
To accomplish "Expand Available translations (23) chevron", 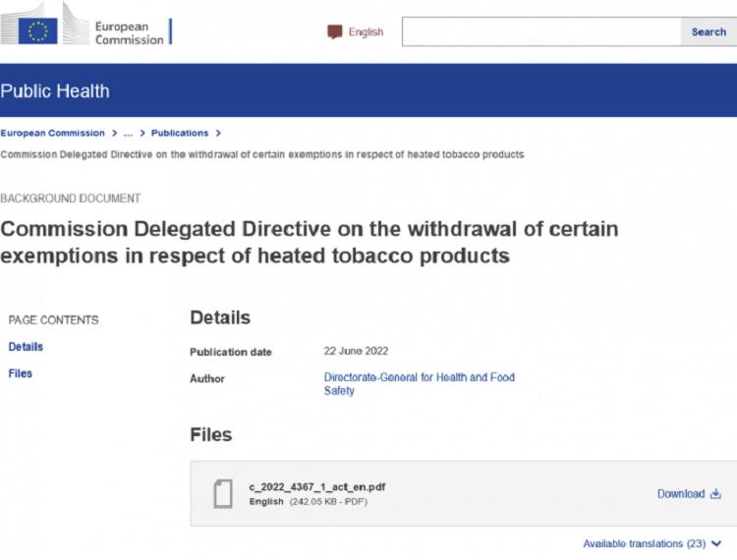I will [716, 543].
